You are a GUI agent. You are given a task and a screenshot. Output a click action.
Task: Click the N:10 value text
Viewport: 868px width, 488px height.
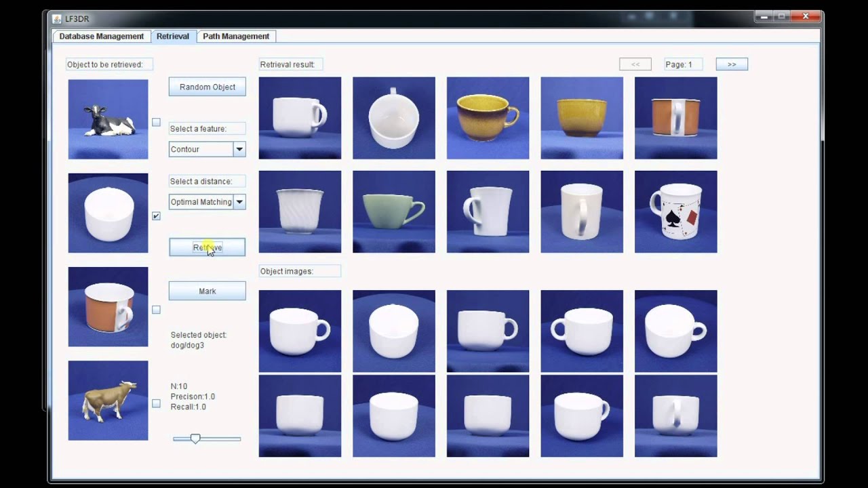[179, 386]
